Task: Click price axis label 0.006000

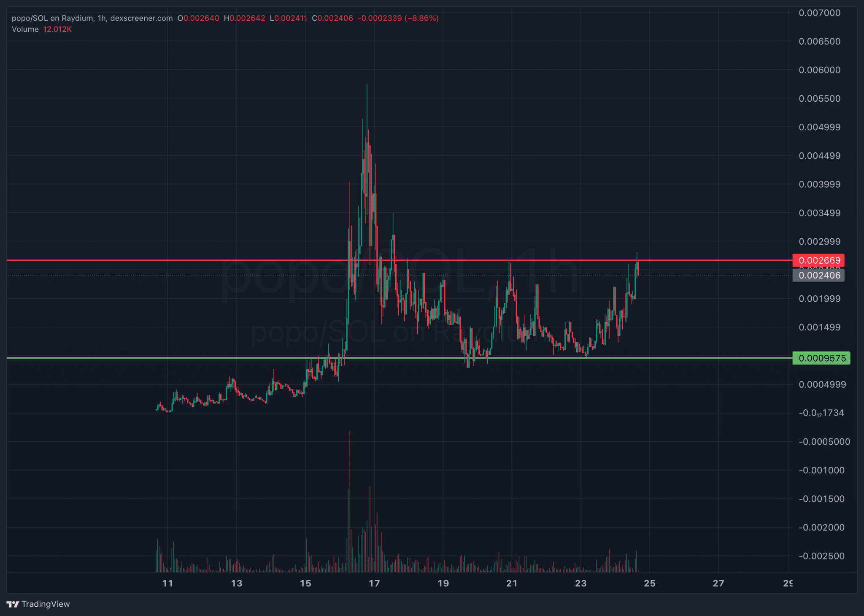Action: click(820, 70)
